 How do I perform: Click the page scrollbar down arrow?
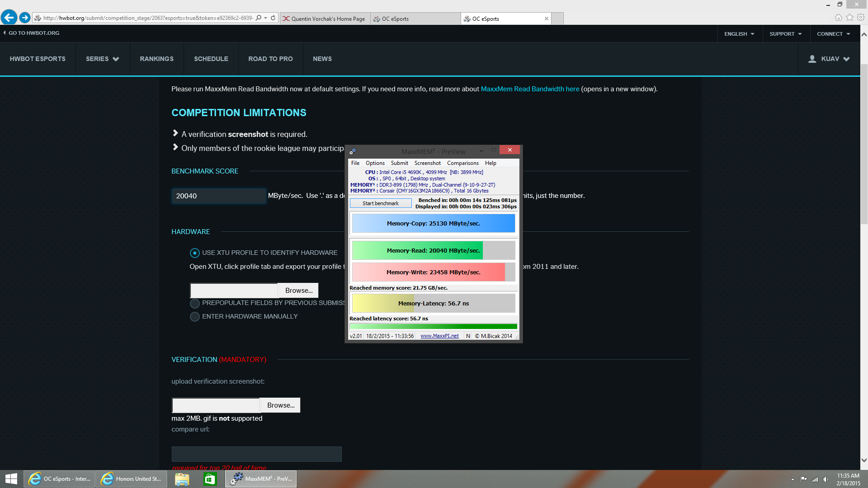864,460
